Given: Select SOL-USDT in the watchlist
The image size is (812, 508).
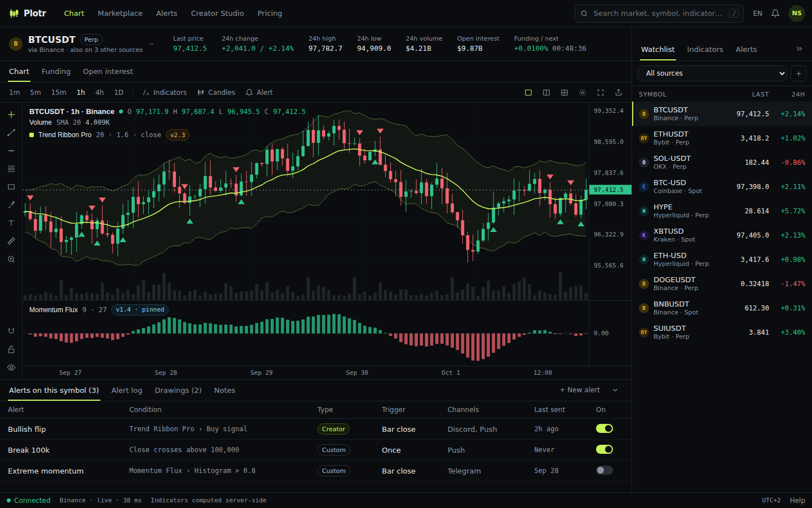Looking at the screenshot, I should point(722,163).
